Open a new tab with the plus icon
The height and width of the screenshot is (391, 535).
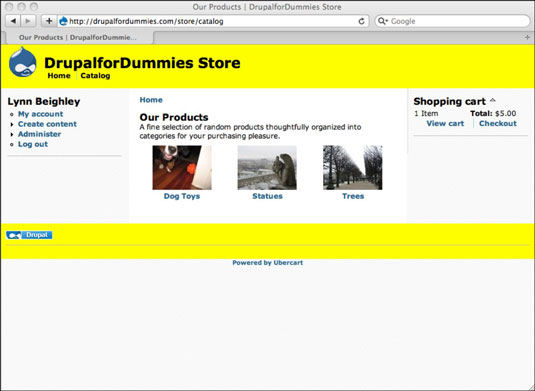coord(527,38)
